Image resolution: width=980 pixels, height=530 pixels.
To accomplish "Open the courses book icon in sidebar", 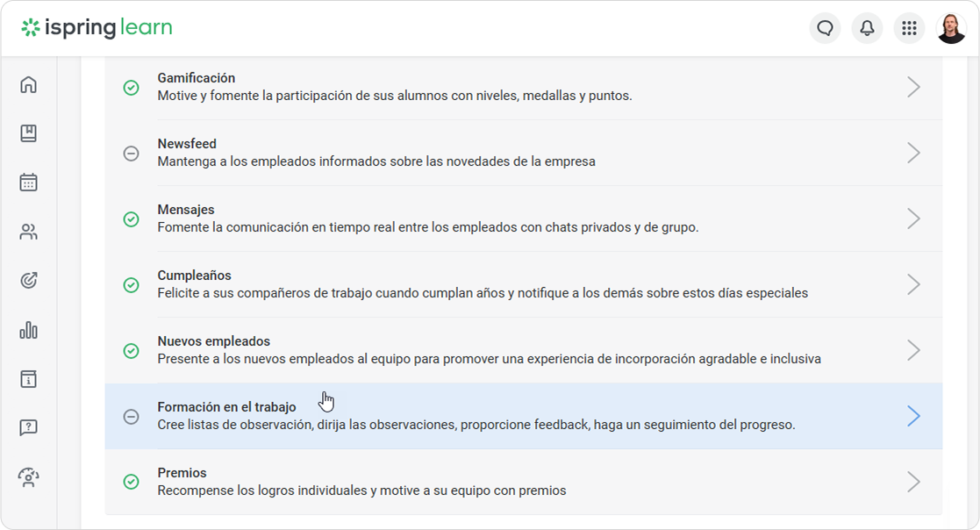I will pyautogui.click(x=29, y=133).
